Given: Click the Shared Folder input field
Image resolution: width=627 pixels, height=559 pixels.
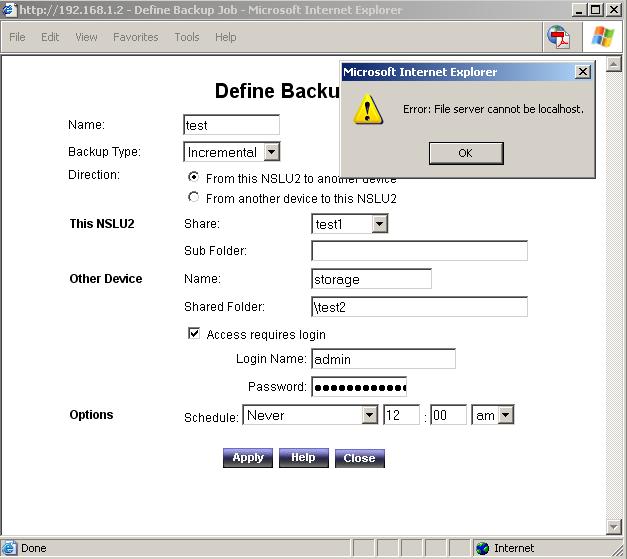Looking at the screenshot, I should (419, 307).
